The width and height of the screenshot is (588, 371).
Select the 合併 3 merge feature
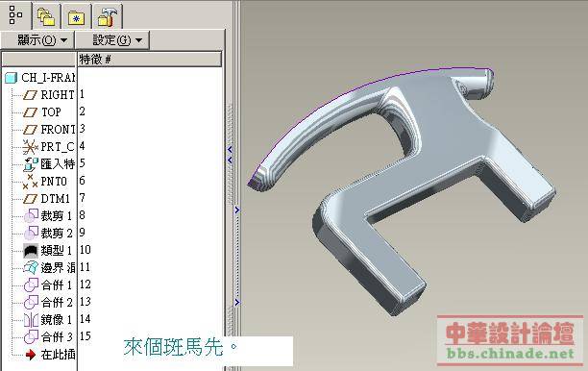48,336
